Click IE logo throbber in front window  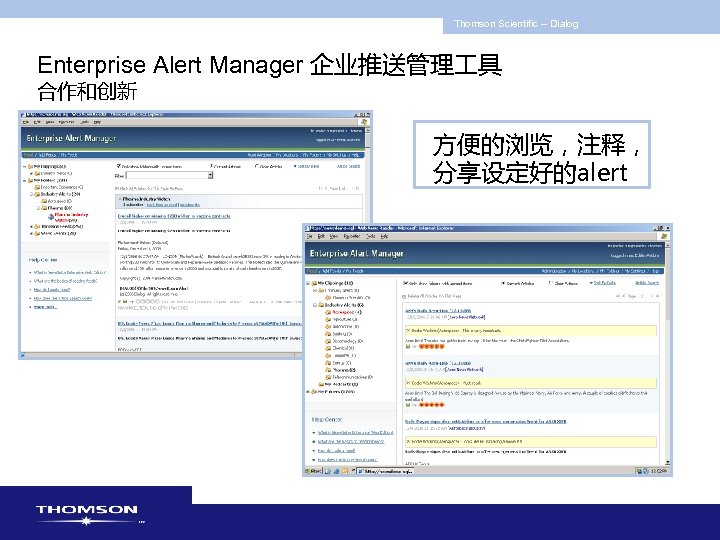click(x=664, y=236)
